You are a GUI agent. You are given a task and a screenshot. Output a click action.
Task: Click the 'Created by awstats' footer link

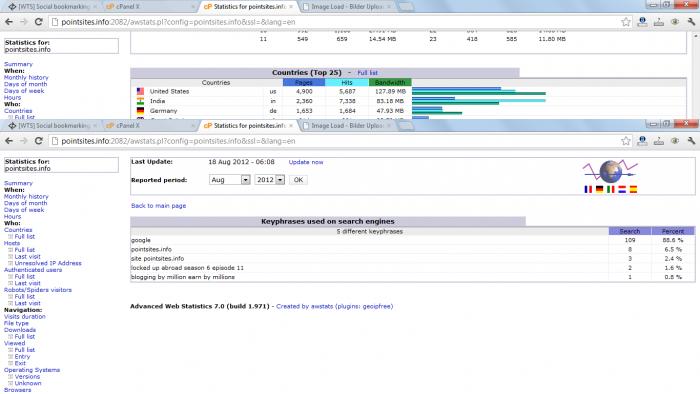(334, 306)
